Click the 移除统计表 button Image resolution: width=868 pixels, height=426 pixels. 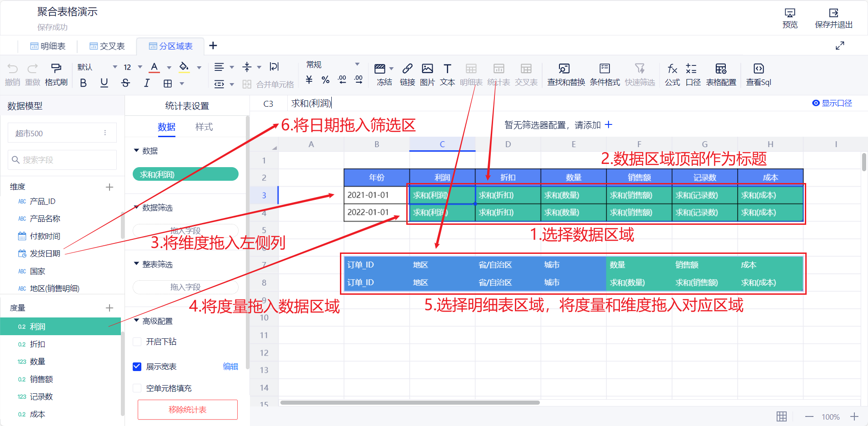pyautogui.click(x=187, y=410)
